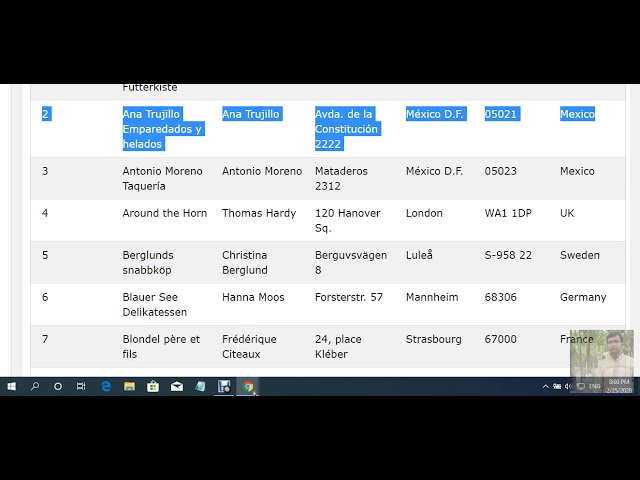Switch to Google Chrome on the taskbar
Image resolution: width=640 pixels, height=480 pixels.
(x=248, y=386)
